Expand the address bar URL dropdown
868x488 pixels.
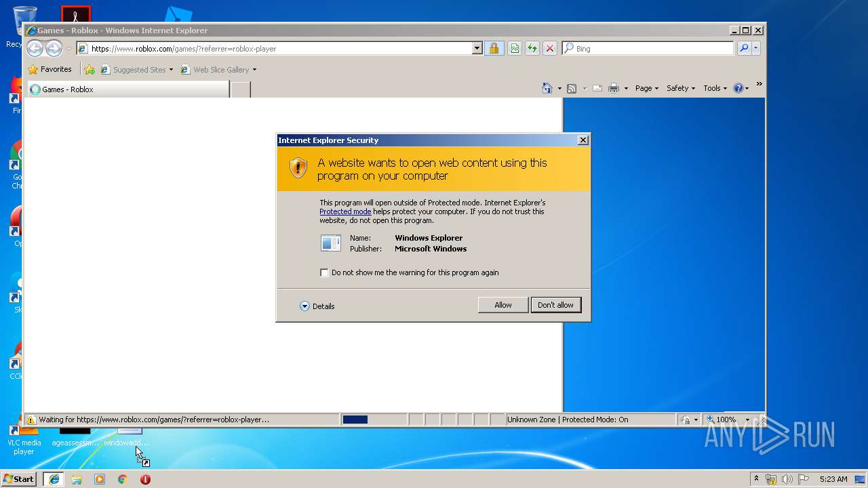(477, 48)
